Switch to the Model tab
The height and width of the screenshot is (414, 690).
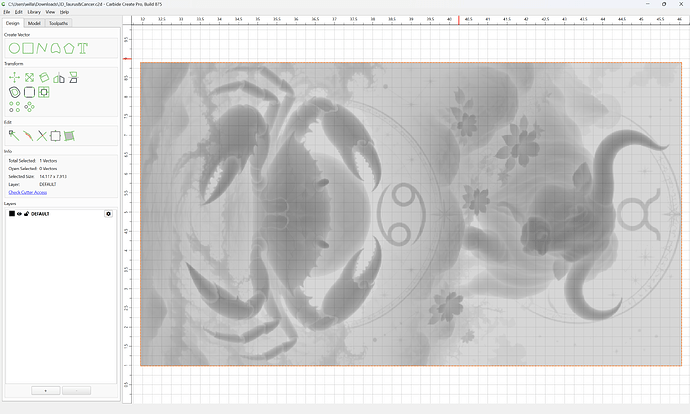[x=34, y=23]
